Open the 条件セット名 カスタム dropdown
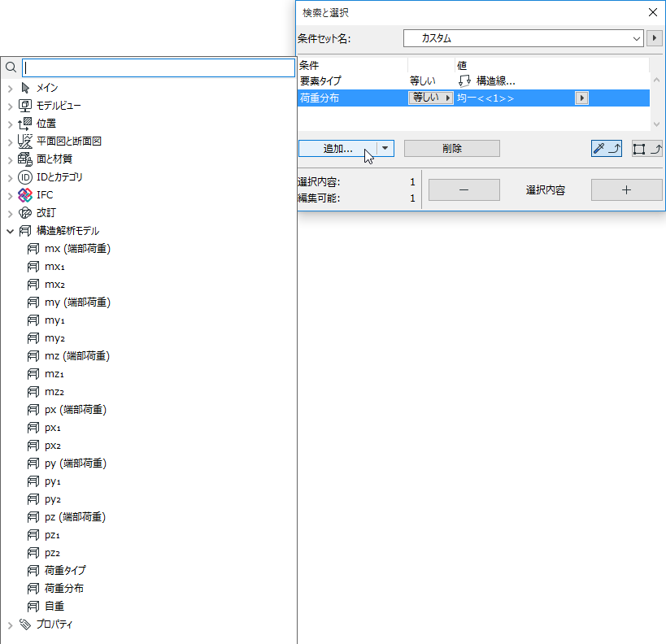This screenshot has width=666, height=644. pos(524,38)
